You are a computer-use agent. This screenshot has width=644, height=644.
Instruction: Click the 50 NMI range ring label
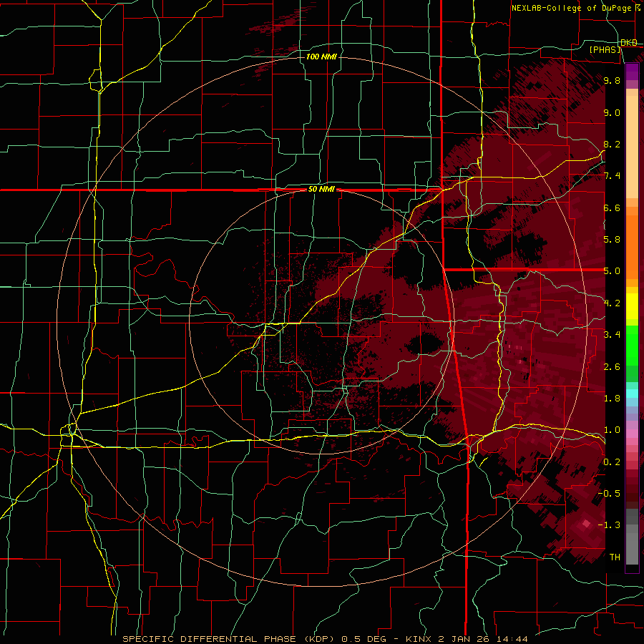(321, 190)
